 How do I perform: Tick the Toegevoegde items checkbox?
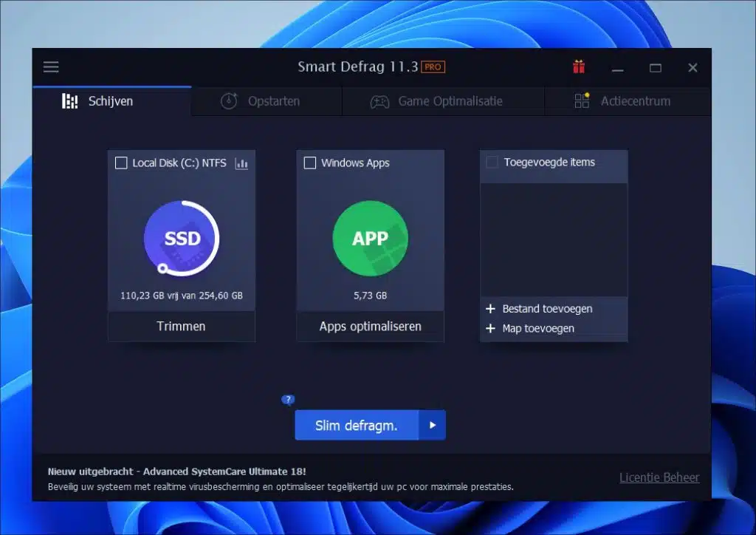coord(492,162)
